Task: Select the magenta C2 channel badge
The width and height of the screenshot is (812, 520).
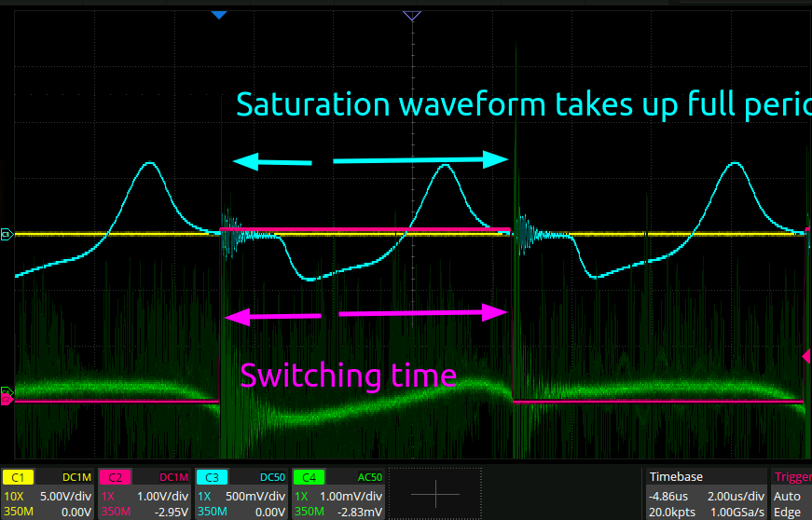Action: (x=116, y=477)
